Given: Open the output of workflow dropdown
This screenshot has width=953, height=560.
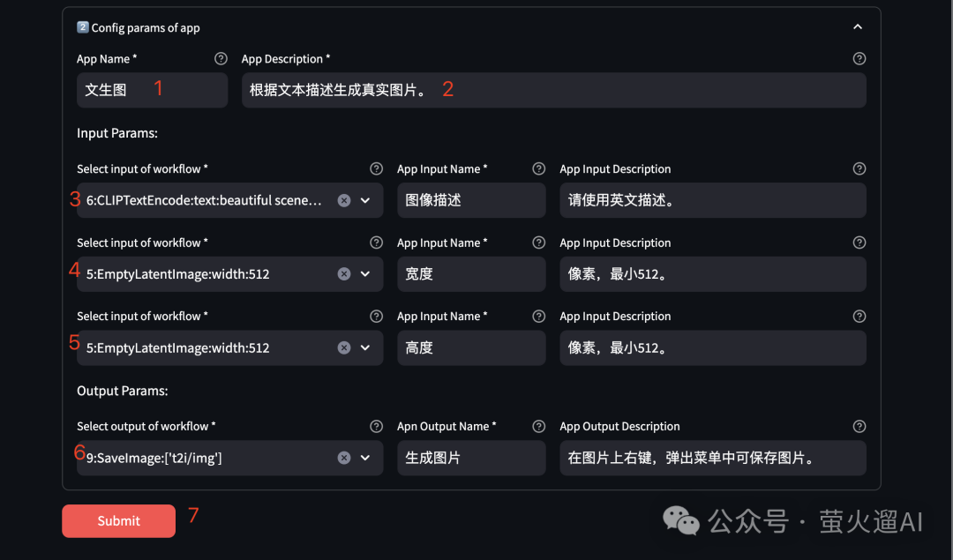Looking at the screenshot, I should pyautogui.click(x=364, y=458).
